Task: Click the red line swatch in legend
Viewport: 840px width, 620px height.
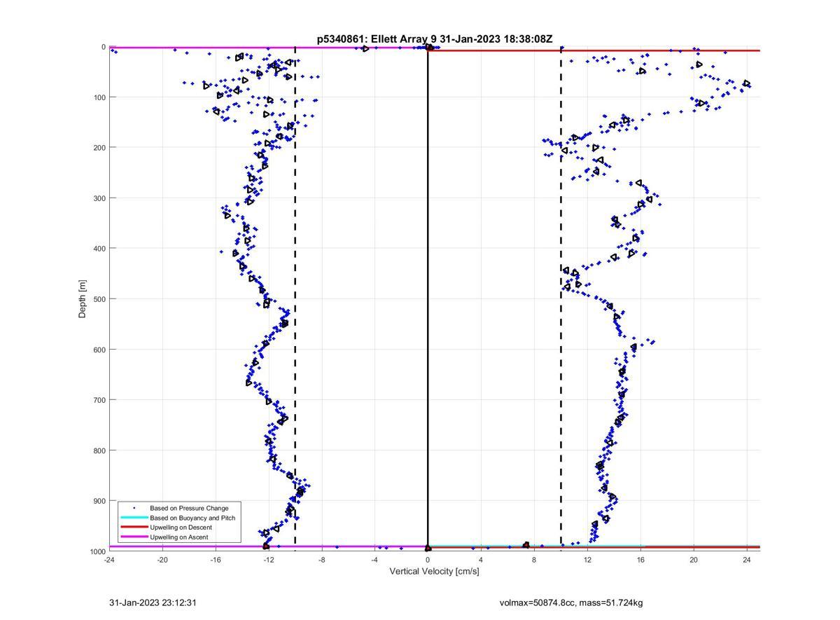Action: pos(134,528)
